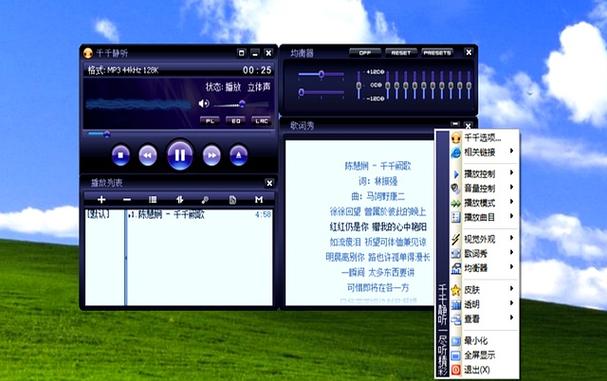
Task: Open the playlist sort icon
Action: 179,199
